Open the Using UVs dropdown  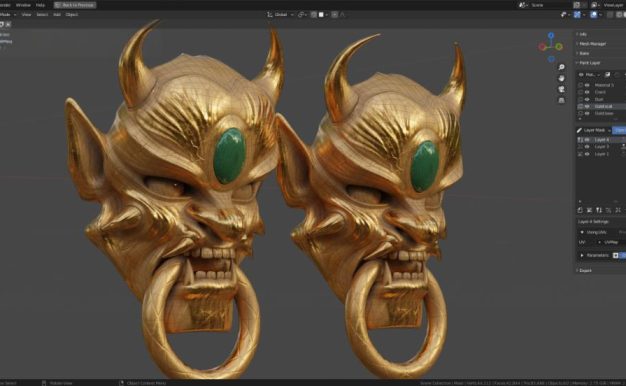click(597, 232)
